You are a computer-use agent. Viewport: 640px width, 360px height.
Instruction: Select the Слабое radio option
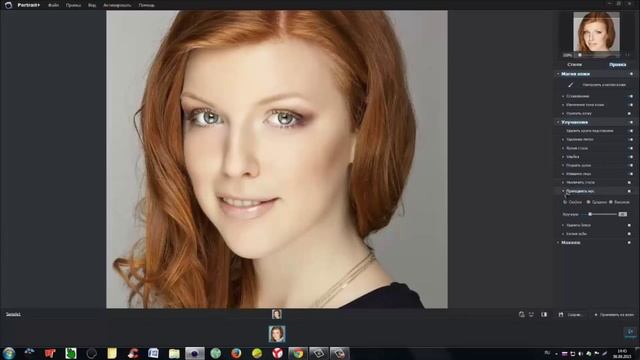565,202
